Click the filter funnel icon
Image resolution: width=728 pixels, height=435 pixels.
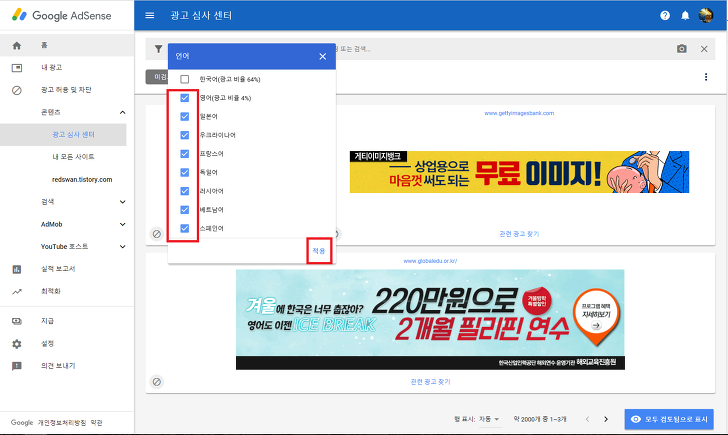[158, 49]
